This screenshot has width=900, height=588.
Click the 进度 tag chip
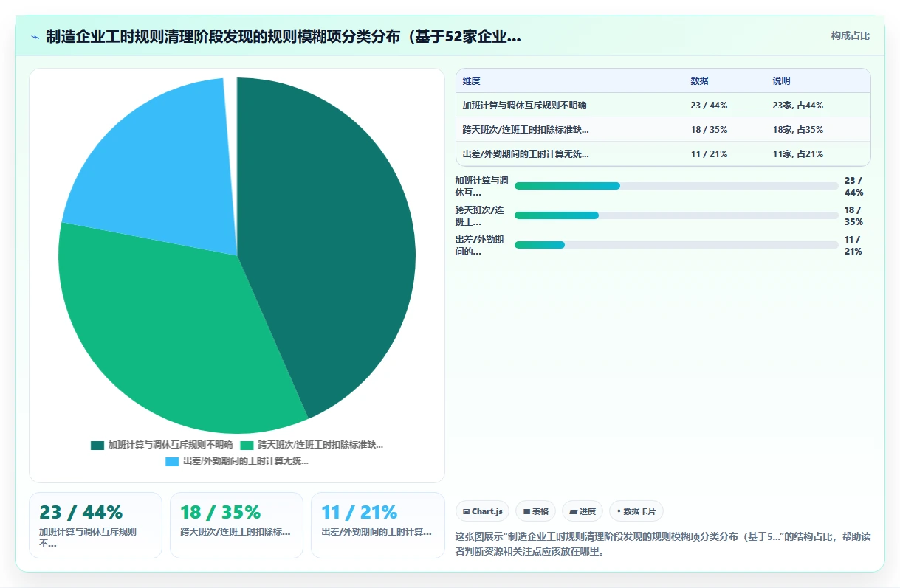(x=583, y=511)
